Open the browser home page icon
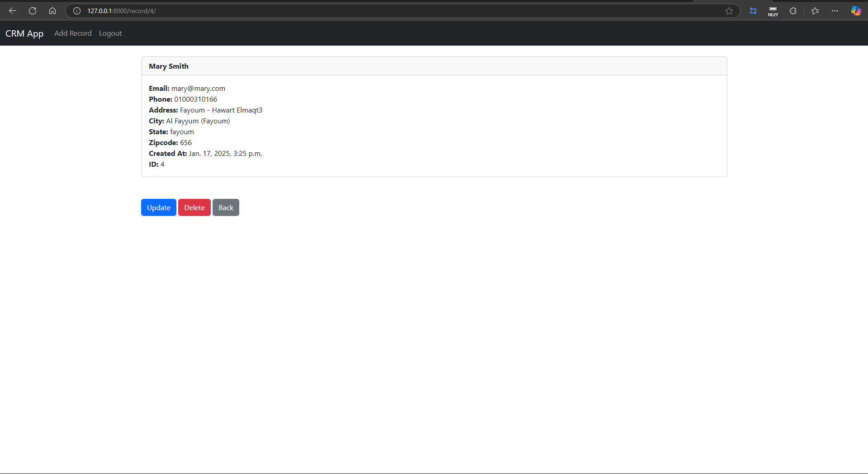This screenshot has width=868, height=474. tap(52, 11)
